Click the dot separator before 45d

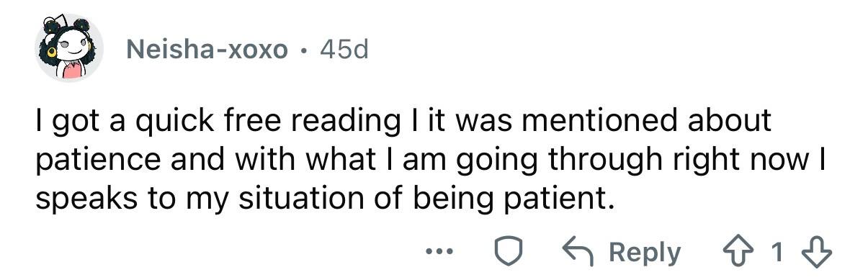tap(303, 51)
